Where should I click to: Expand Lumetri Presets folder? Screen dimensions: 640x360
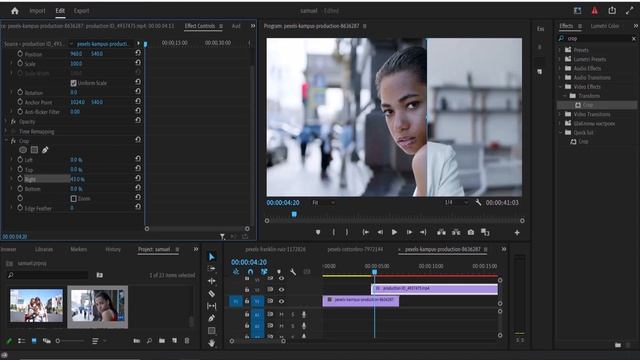click(560, 59)
